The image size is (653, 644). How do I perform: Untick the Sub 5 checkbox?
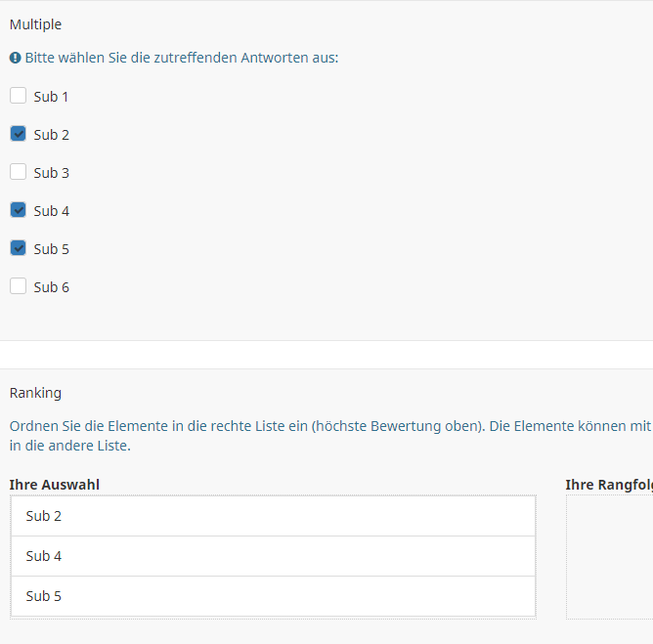[x=18, y=248]
